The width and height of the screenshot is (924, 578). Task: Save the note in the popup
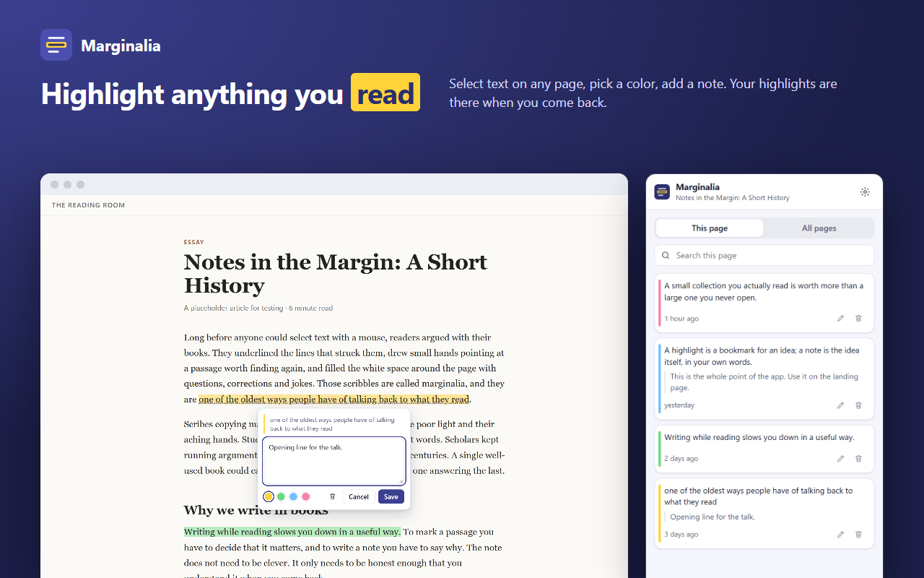(x=391, y=496)
